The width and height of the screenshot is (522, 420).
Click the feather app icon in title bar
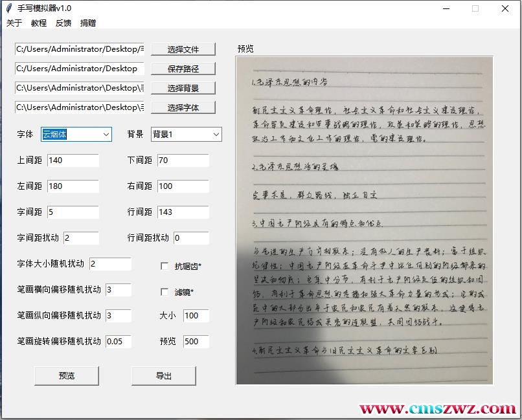9,8
